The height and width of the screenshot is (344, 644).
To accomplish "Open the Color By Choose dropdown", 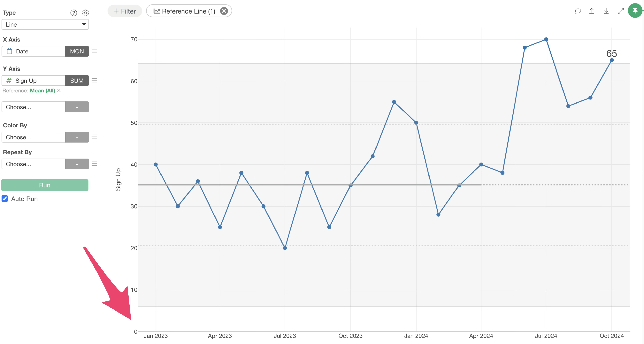I will coord(33,137).
